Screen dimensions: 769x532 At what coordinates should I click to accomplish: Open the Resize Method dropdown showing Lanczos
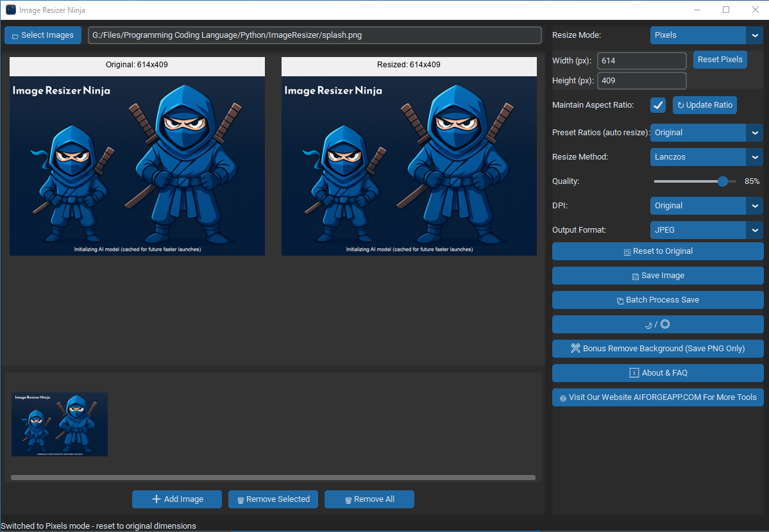tap(706, 157)
